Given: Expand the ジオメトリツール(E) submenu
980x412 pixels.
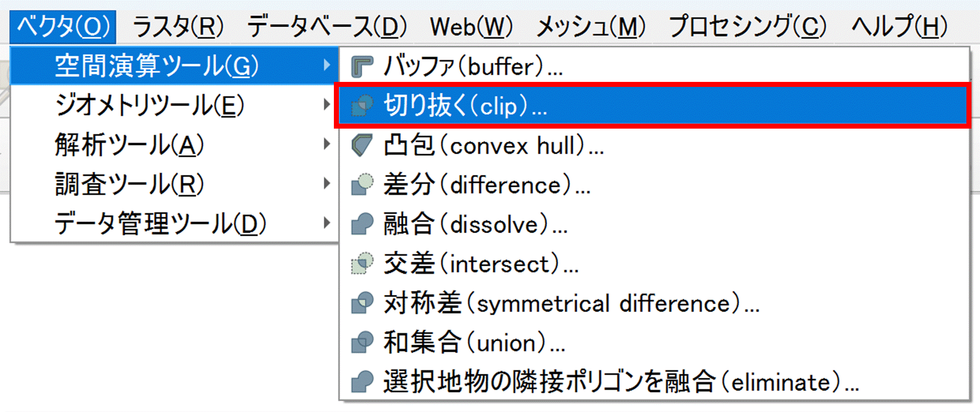Looking at the screenshot, I should click(327, 105).
